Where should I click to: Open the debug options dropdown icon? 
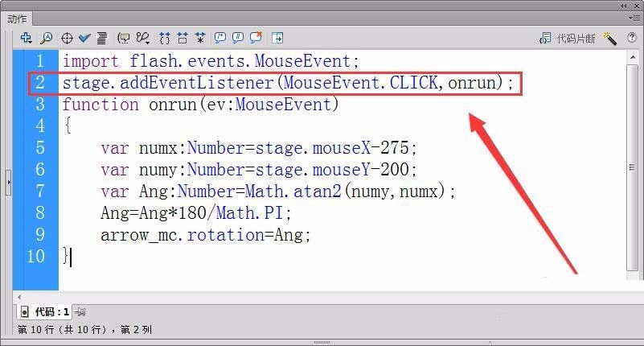tap(143, 38)
